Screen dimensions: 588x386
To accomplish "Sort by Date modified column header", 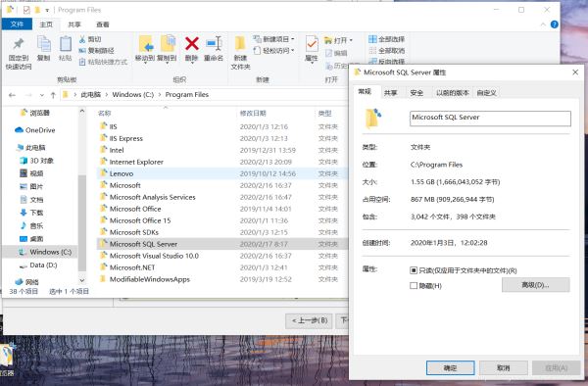I will pos(253,113).
